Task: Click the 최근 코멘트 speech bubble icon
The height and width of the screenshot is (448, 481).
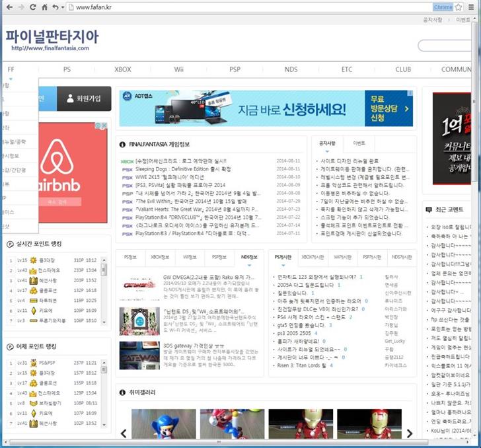Action: tap(429, 210)
